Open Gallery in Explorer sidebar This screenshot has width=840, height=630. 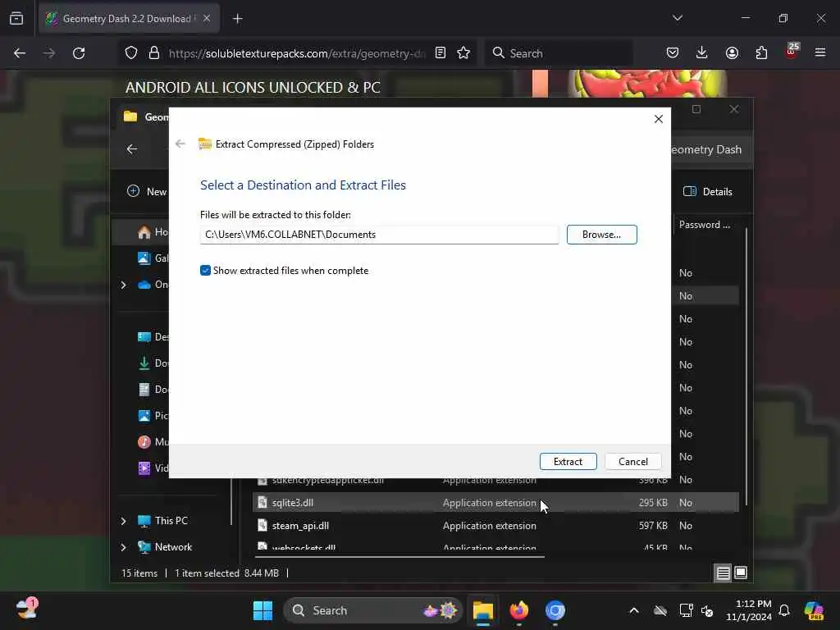(x=153, y=258)
